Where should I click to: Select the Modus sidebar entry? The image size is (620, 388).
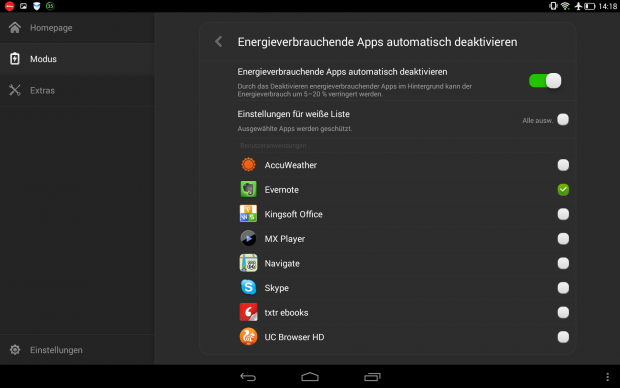click(77, 59)
